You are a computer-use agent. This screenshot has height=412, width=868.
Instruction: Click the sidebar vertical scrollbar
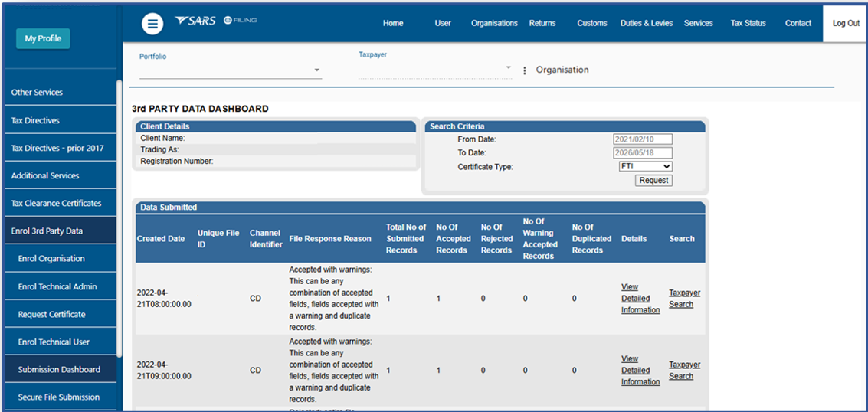coord(119,217)
